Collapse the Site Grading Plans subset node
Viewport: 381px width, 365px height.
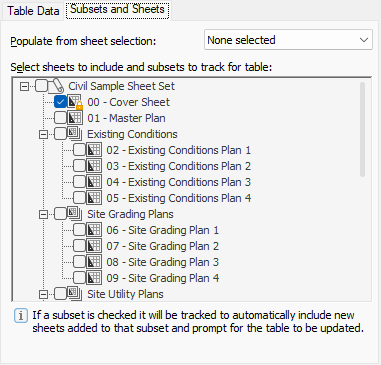tap(43, 215)
